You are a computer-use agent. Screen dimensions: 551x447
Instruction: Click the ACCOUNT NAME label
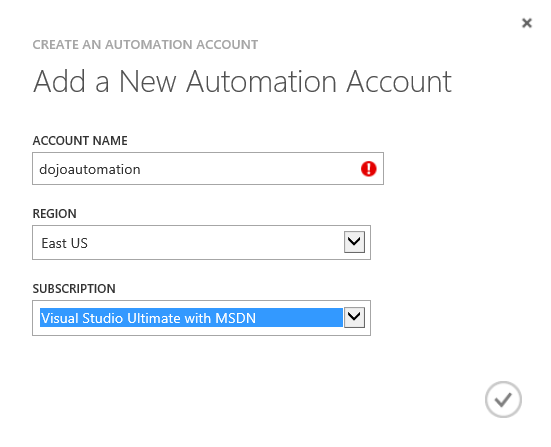click(x=80, y=141)
